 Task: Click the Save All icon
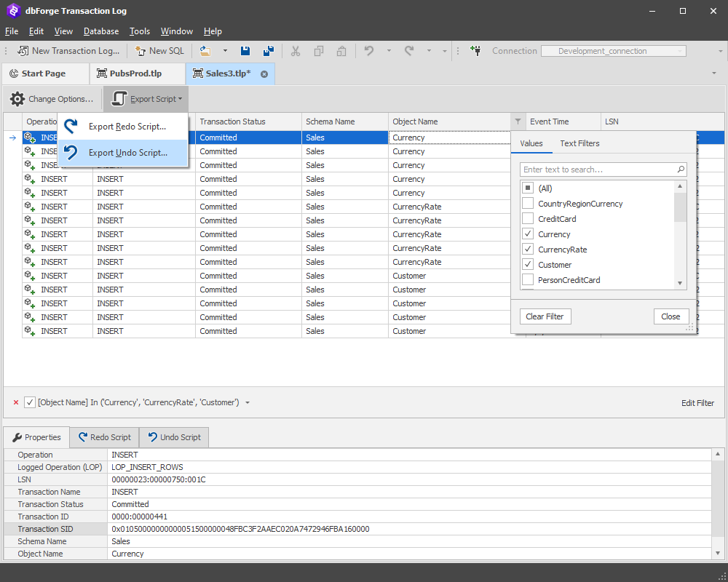coord(269,51)
